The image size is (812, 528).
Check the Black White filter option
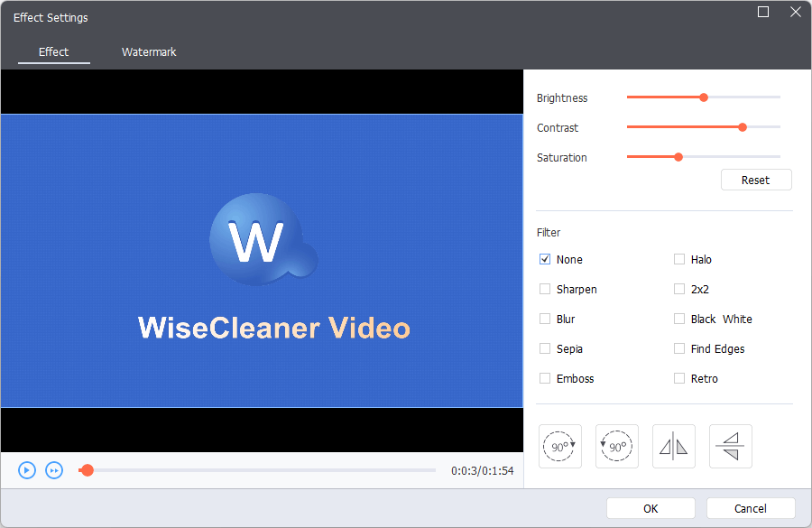679,320
